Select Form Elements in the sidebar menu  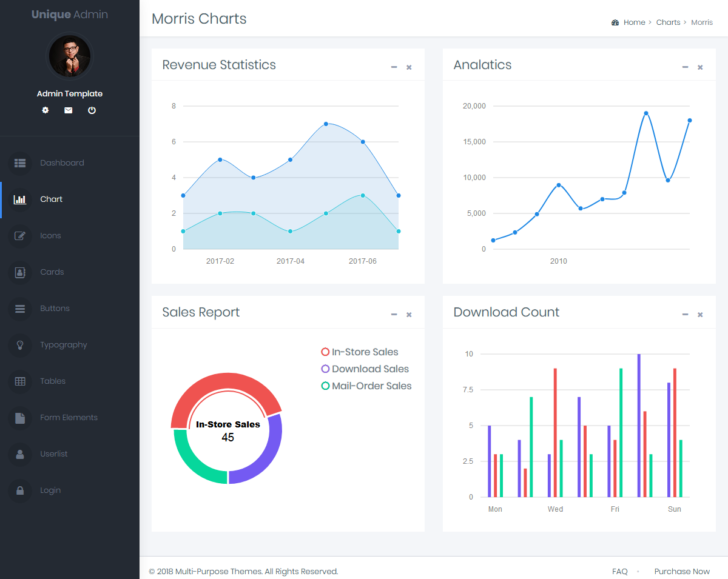(x=69, y=417)
